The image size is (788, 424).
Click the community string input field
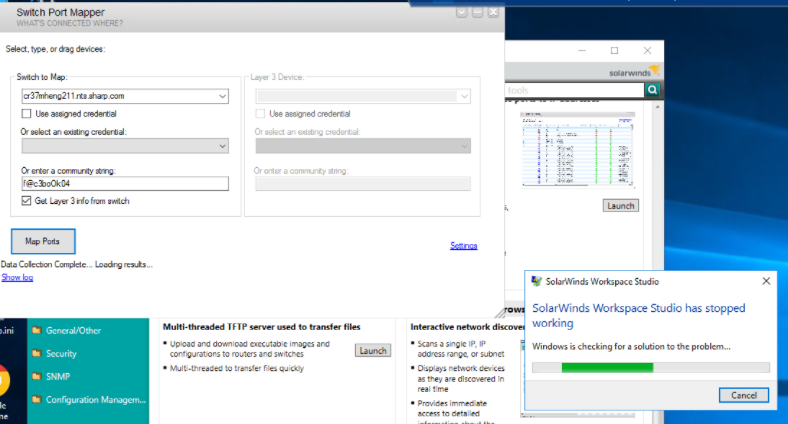tap(125, 184)
